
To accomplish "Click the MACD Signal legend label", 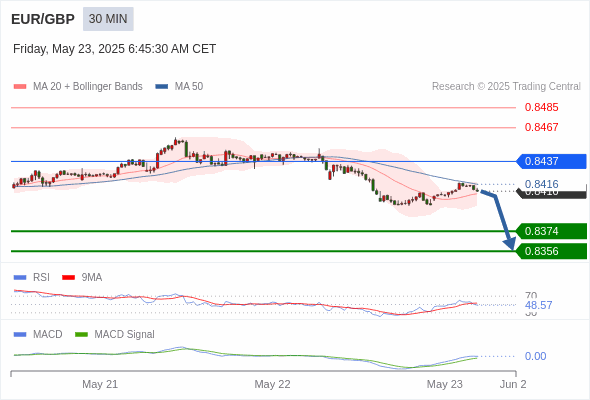I will 124,335.
